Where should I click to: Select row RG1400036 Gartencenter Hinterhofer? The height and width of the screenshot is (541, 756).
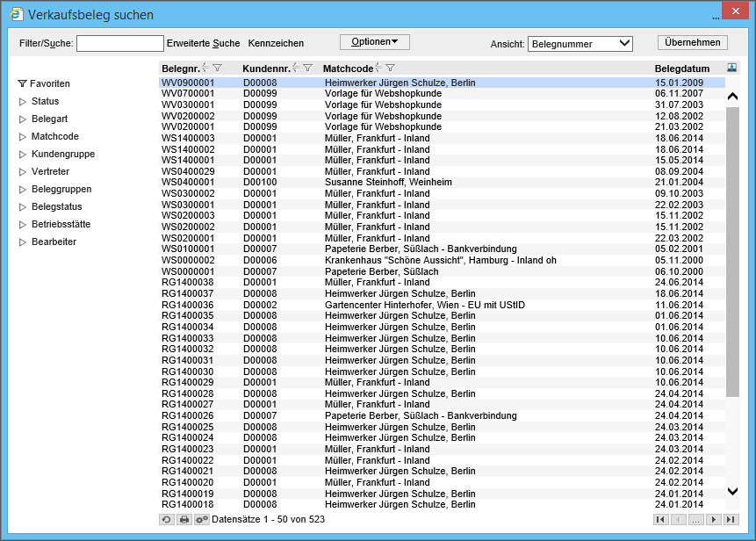click(443, 305)
